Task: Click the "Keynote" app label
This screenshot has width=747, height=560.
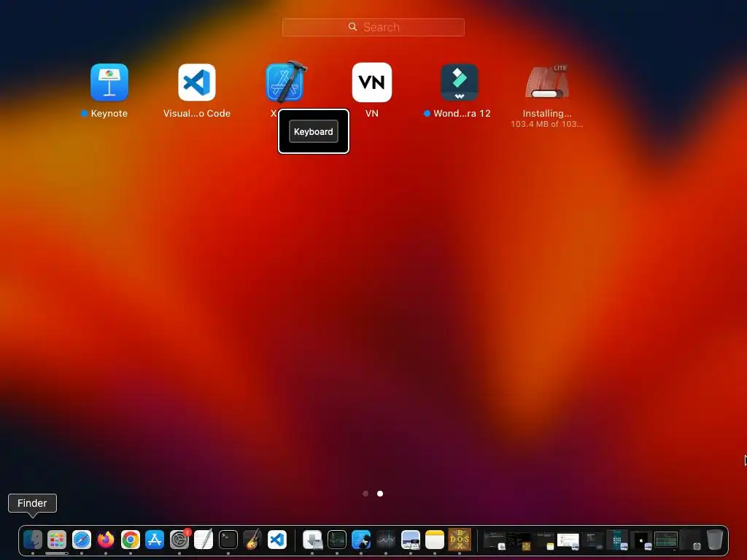Action: coord(109,113)
